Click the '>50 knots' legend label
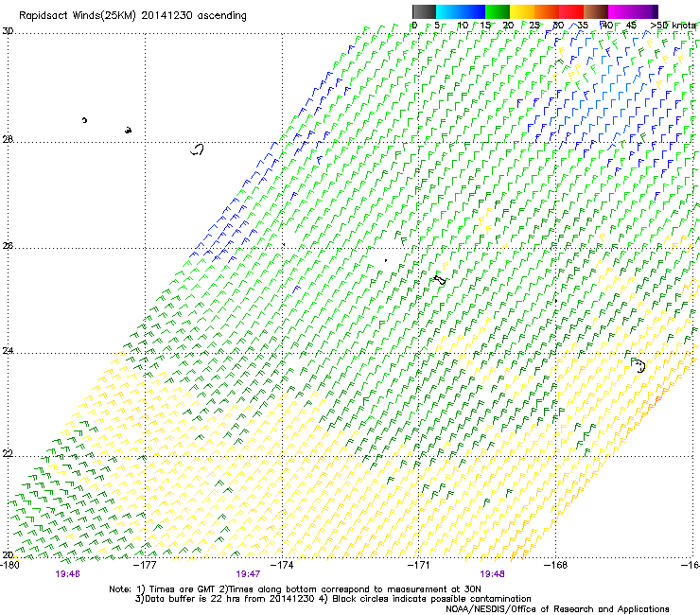This screenshot has height=615, width=700. click(x=674, y=26)
